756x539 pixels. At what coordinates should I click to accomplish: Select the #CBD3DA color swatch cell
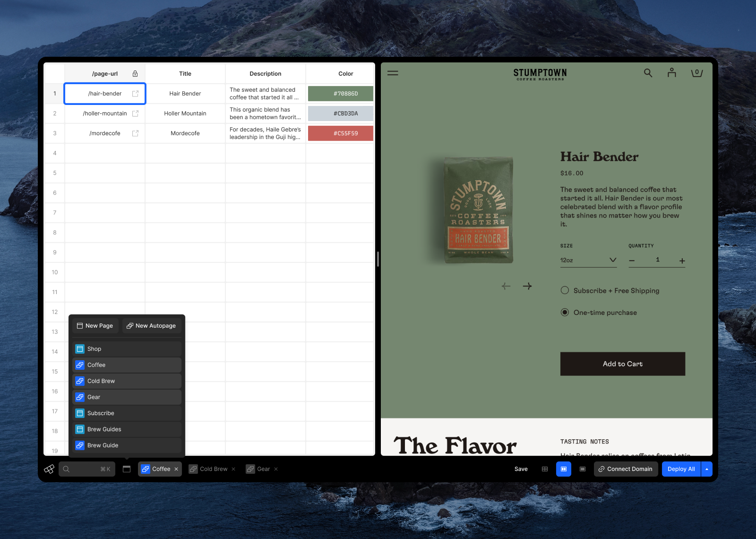pyautogui.click(x=341, y=113)
